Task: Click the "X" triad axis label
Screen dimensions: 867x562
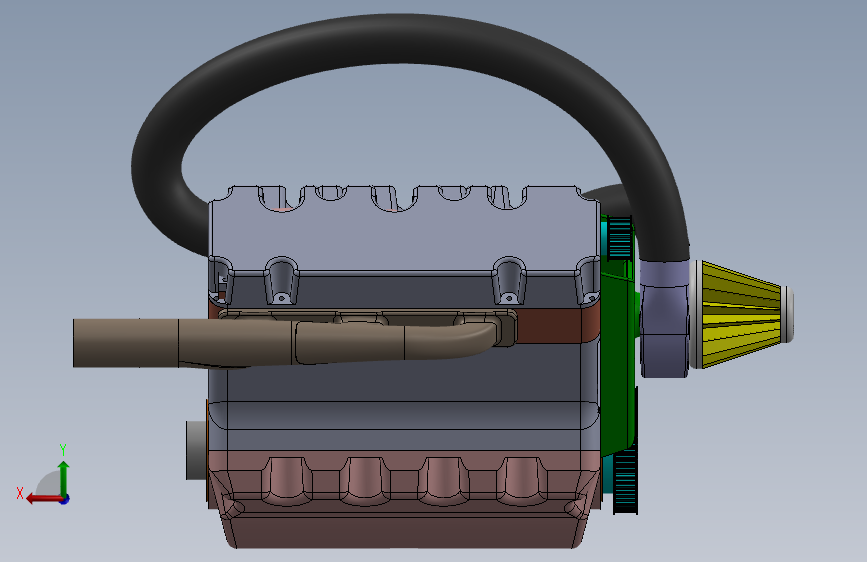Action: (20, 493)
